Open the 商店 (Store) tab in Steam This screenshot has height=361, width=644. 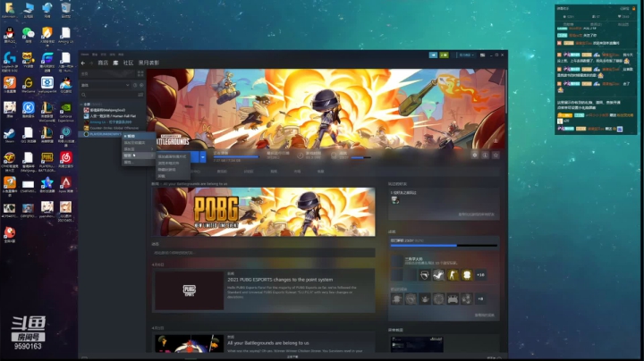coord(103,63)
